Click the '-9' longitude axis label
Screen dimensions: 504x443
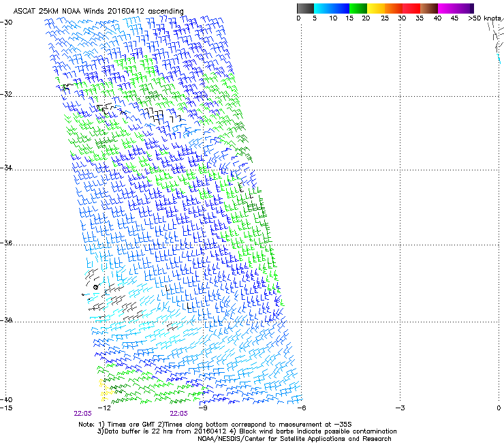202,408
